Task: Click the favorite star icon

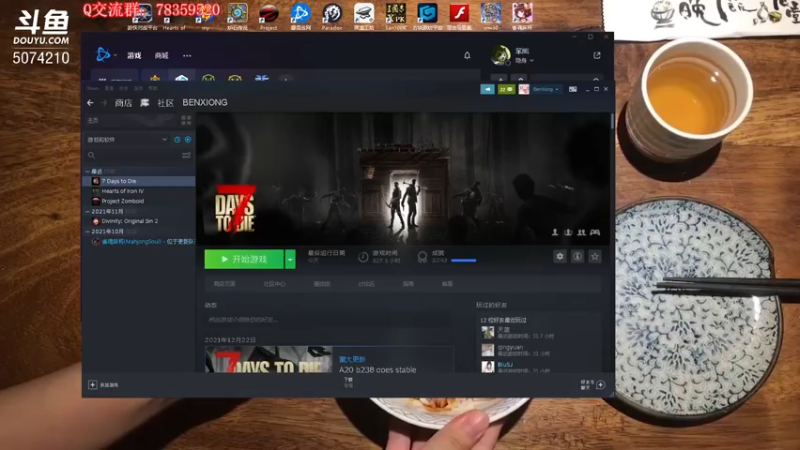Action: pyautogui.click(x=594, y=257)
